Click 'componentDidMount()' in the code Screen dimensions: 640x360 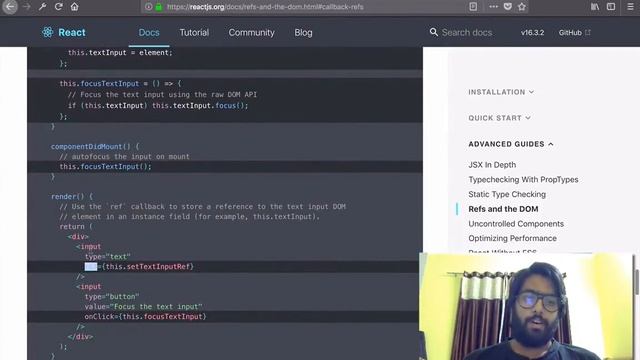click(x=91, y=146)
